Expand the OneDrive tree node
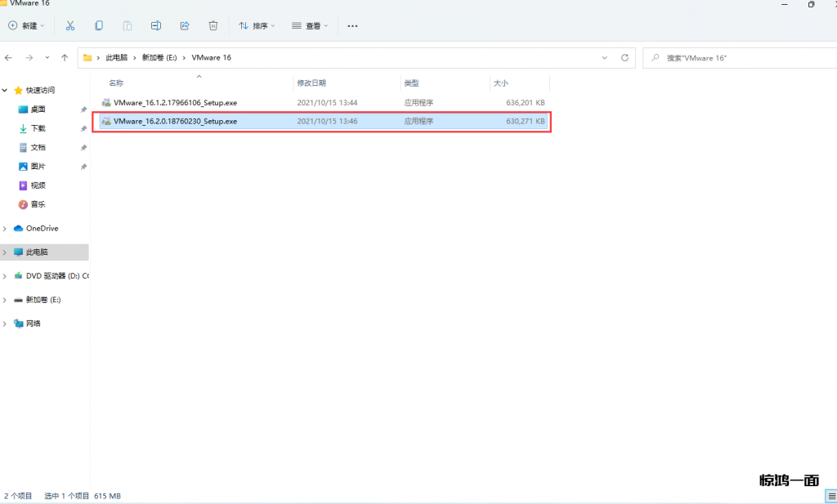837x504 pixels. pyautogui.click(x=5, y=229)
